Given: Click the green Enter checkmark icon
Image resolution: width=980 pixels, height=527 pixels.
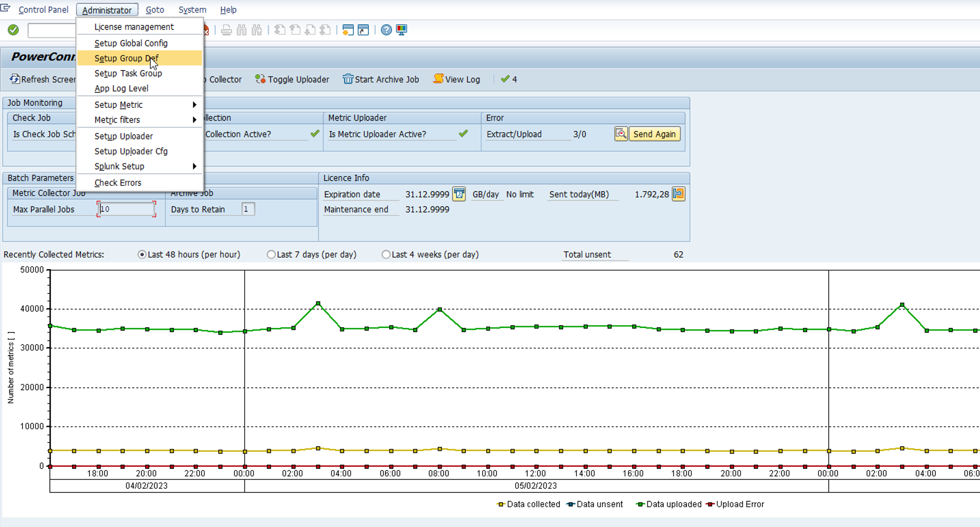Looking at the screenshot, I should pyautogui.click(x=13, y=30).
